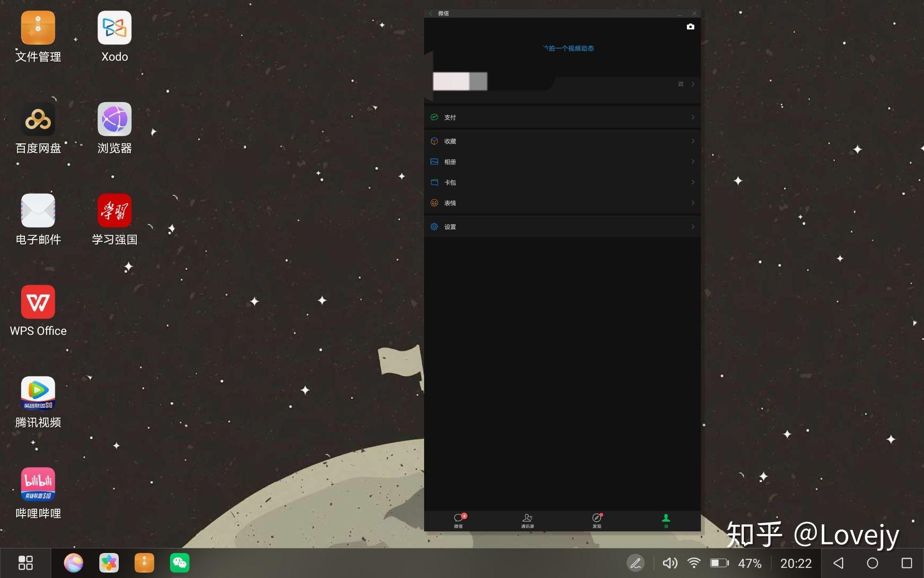924x578 pixels.
Task: Launch 百度网盘 from the desktop
Action: click(38, 120)
